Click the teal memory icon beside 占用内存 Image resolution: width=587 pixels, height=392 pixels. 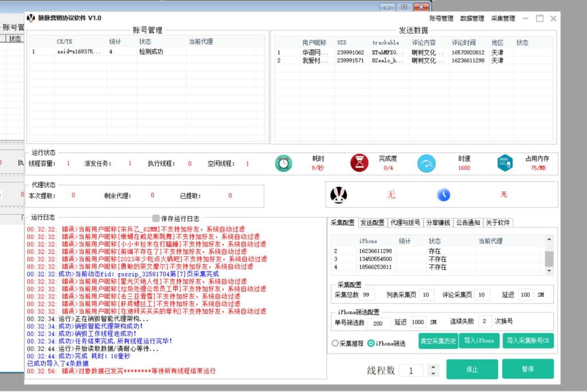(x=503, y=162)
